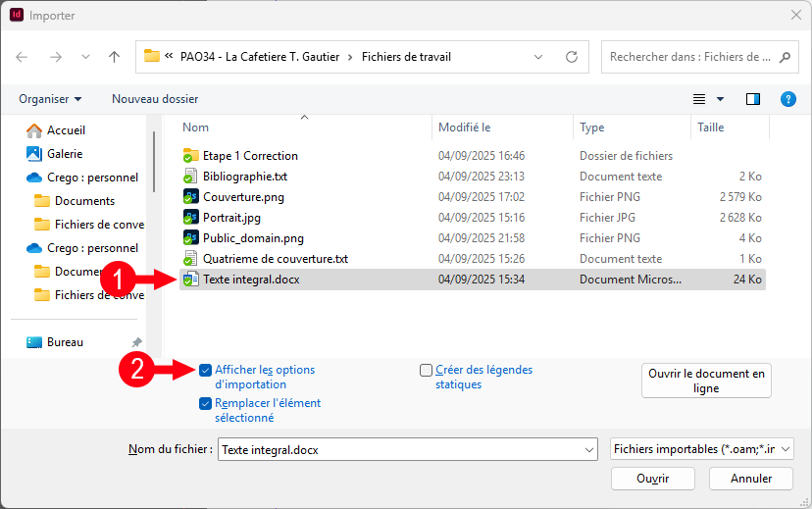Open the blue Help icon

tap(787, 99)
